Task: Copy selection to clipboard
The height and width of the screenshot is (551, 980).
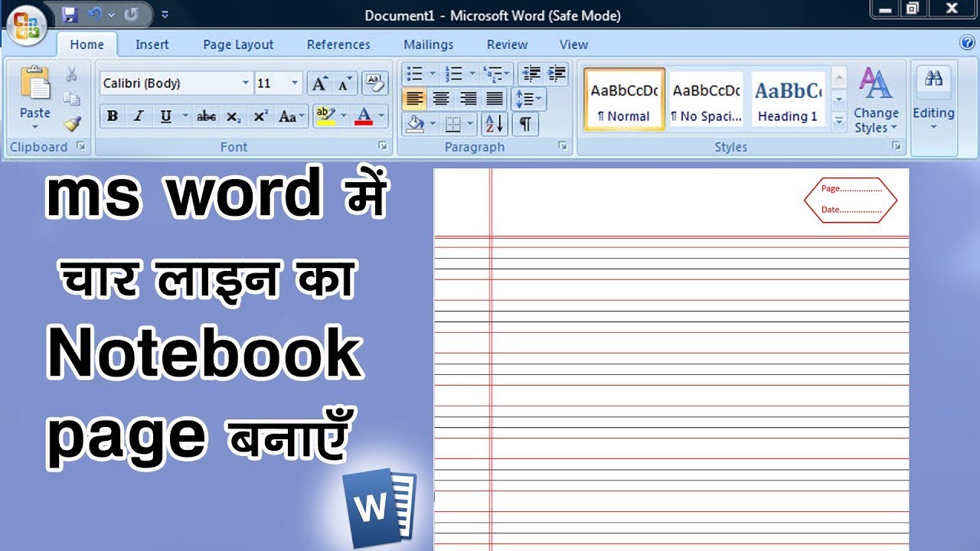Action: click(x=71, y=99)
